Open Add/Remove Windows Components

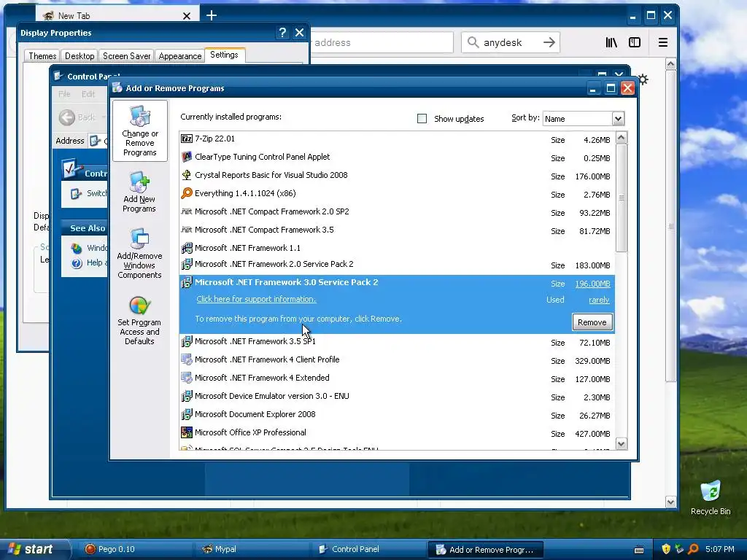point(139,253)
